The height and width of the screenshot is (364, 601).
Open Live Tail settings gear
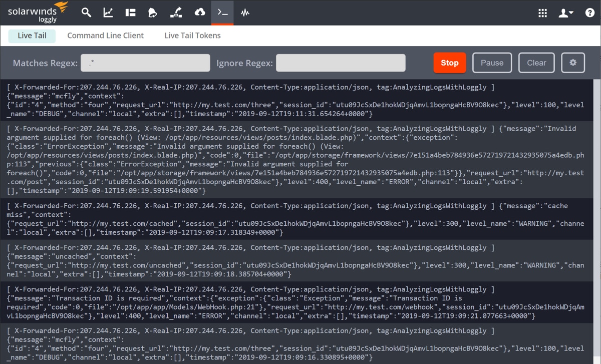[573, 63]
